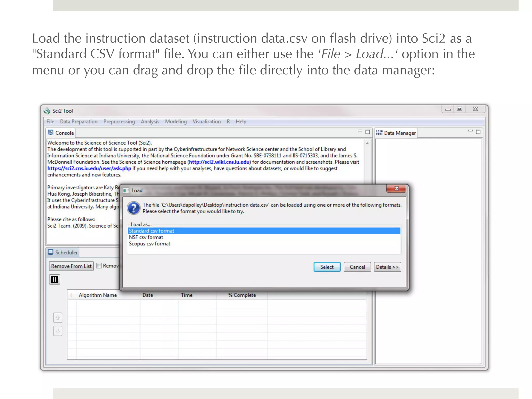
Task: Pause the scheduler with the pause button
Action: [55, 280]
